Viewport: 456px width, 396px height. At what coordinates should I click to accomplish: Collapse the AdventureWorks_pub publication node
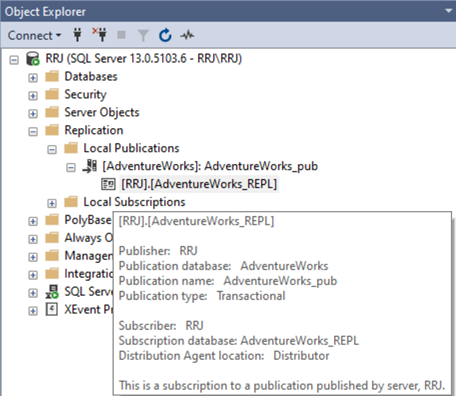coord(71,167)
